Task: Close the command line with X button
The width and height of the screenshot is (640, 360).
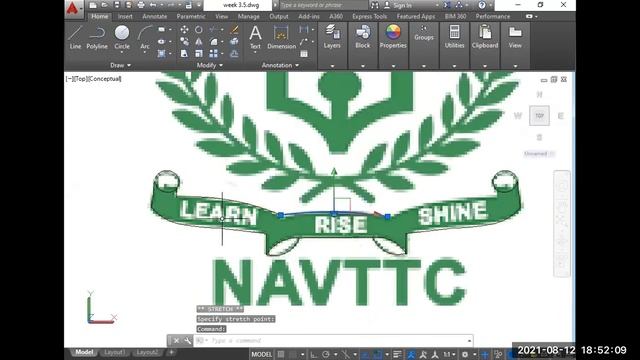Action: 176,340
